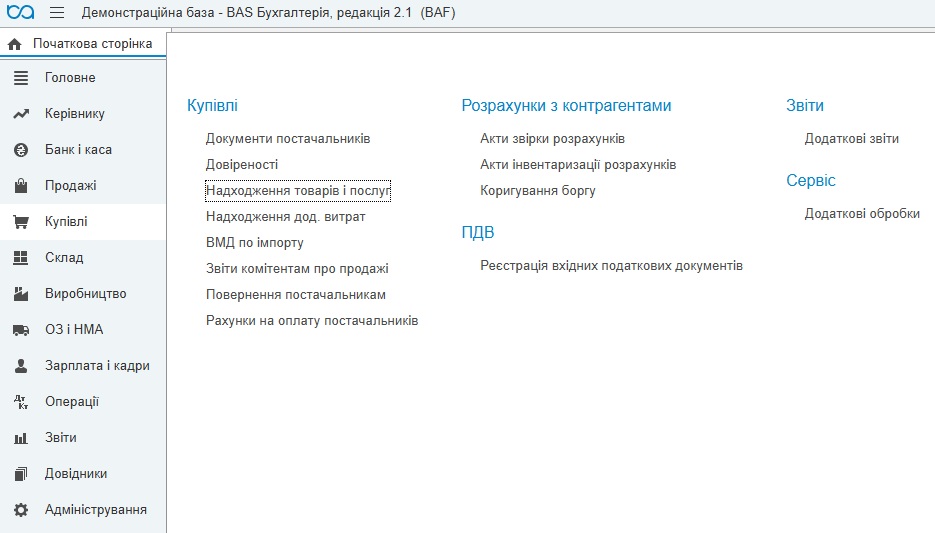Open Реєстрація вхідних податкових документів
This screenshot has width=935, height=533.
coord(611,266)
